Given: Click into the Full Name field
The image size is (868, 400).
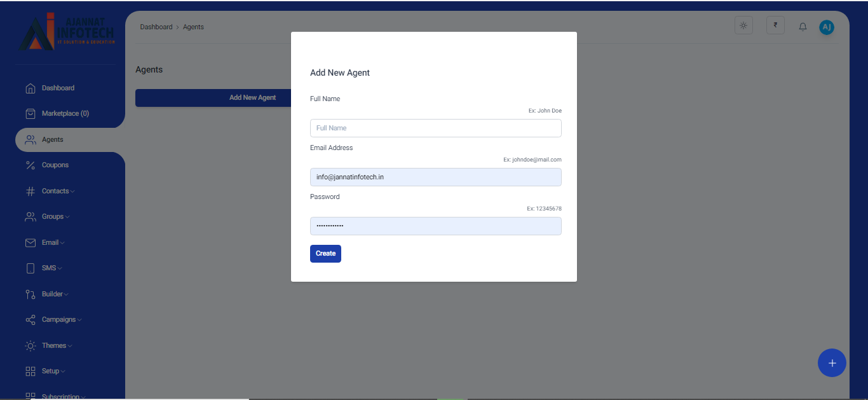Looking at the screenshot, I should point(435,128).
